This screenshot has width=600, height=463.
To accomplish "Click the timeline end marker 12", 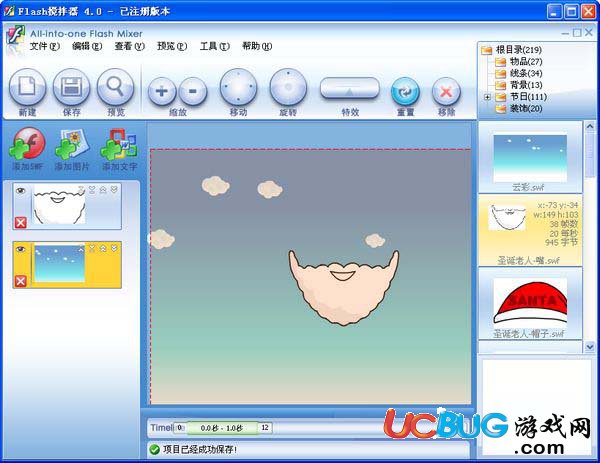I will 265,428.
